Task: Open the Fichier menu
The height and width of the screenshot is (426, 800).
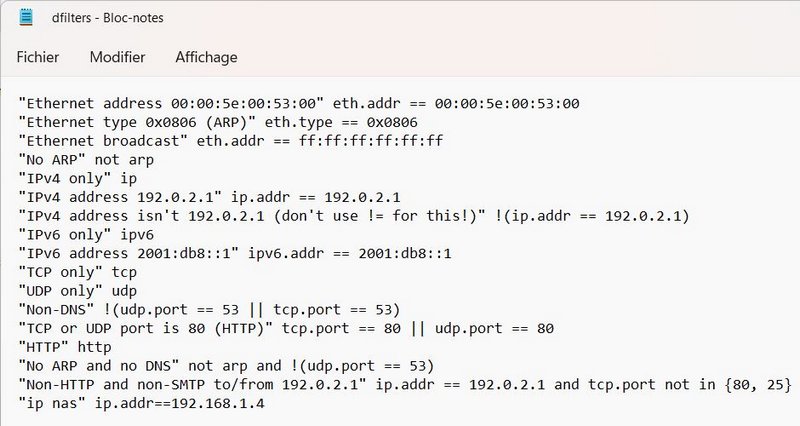Action: [x=39, y=57]
